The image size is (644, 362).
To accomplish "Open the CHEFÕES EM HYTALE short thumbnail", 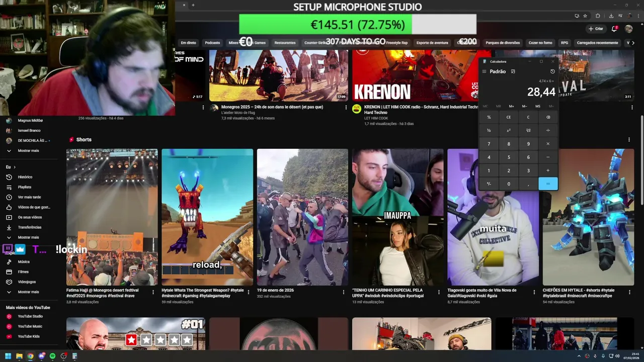I will pyautogui.click(x=588, y=217).
